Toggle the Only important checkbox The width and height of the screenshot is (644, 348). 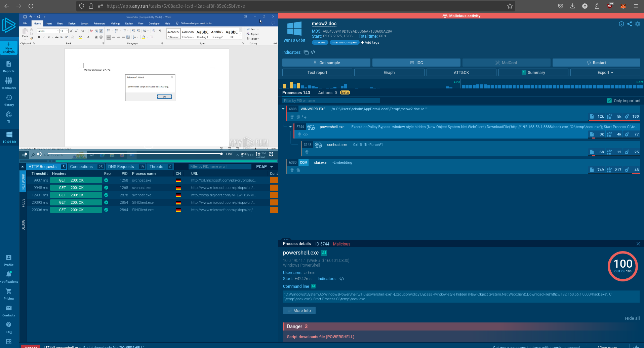tap(609, 101)
